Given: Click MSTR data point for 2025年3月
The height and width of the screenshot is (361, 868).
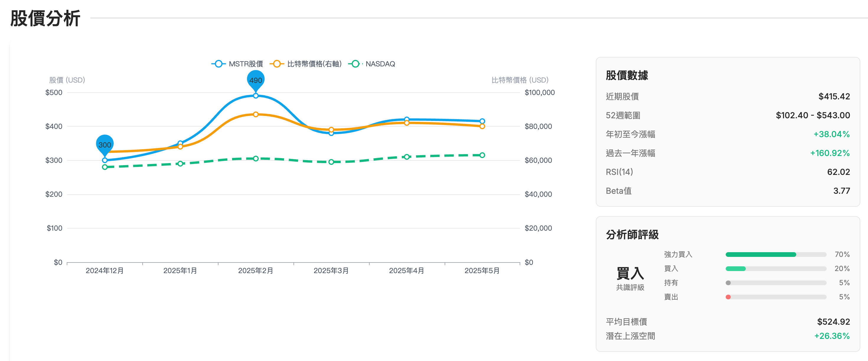Looking at the screenshot, I should click(331, 133).
